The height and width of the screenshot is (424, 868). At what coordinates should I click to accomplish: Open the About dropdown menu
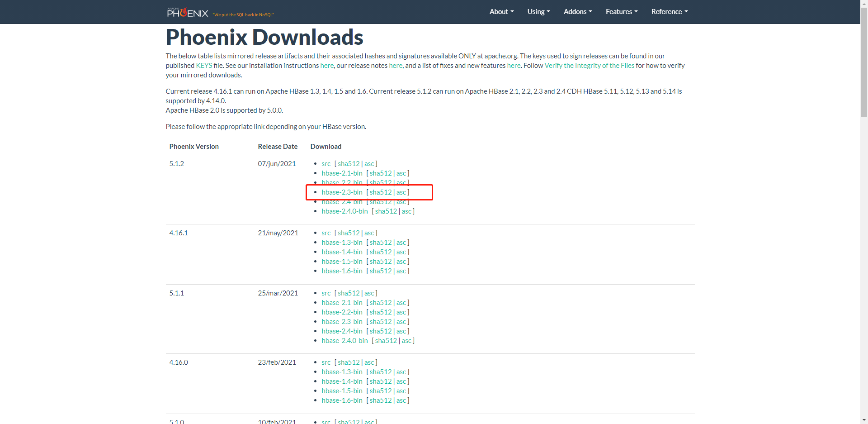501,12
